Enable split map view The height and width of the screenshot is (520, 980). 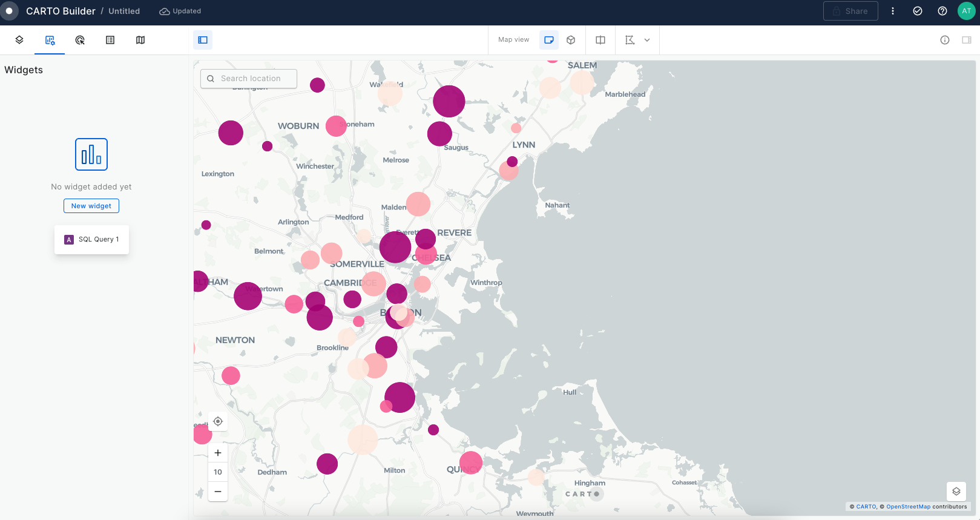coord(600,40)
